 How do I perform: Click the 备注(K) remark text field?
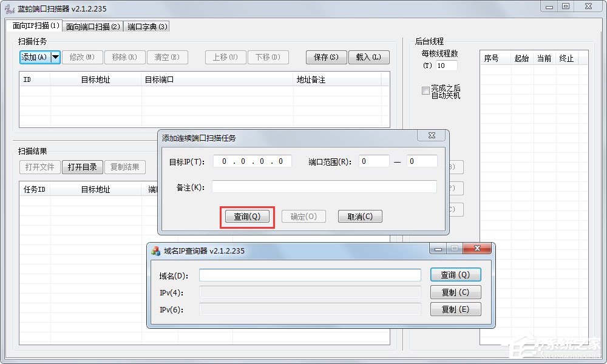[x=324, y=187]
